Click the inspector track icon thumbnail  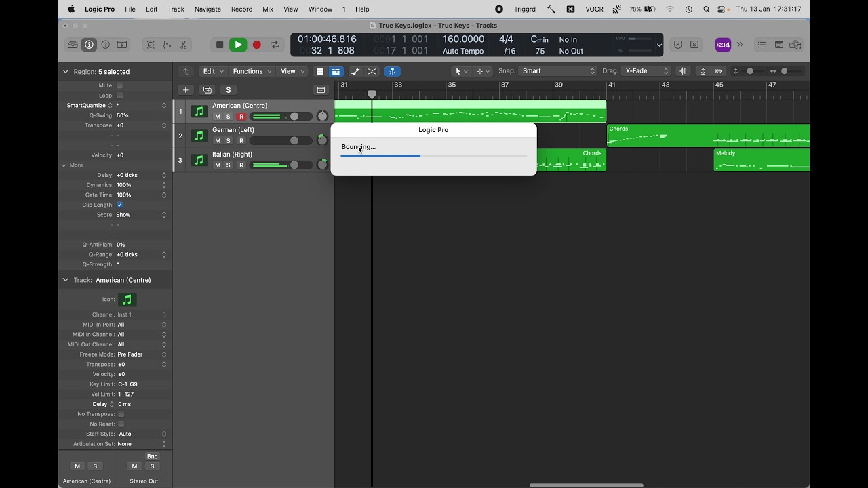[127, 300]
